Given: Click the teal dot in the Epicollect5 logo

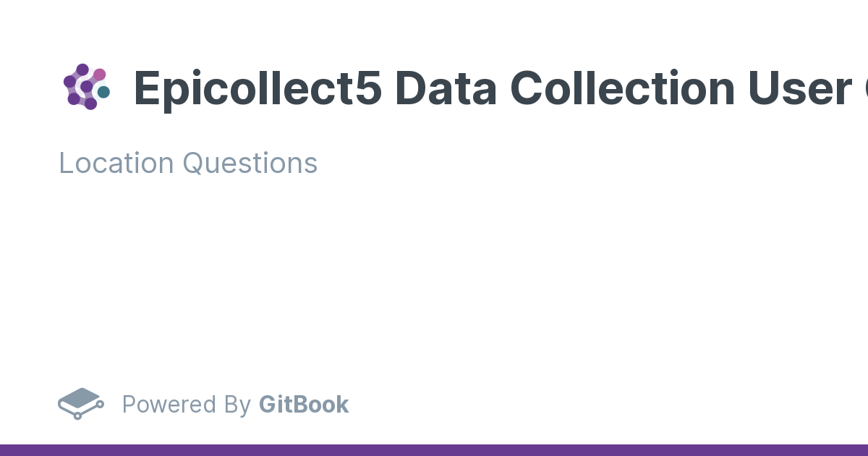Looking at the screenshot, I should pos(104,92).
